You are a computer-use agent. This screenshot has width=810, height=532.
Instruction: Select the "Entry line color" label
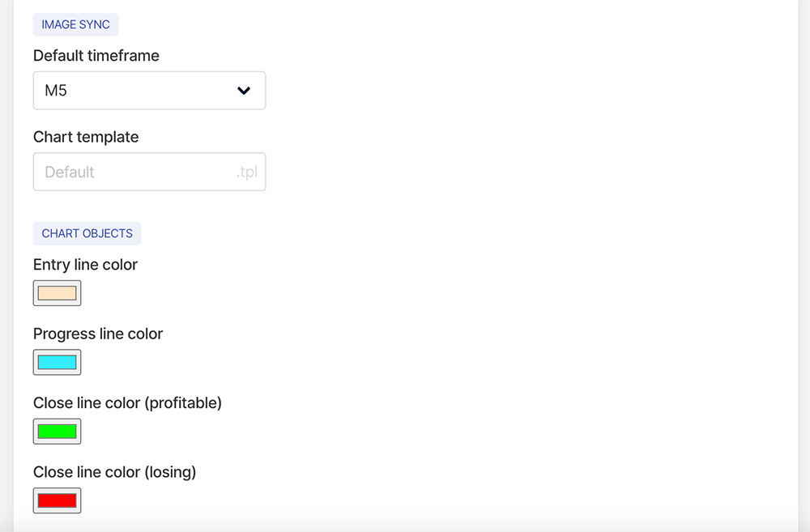pos(85,265)
